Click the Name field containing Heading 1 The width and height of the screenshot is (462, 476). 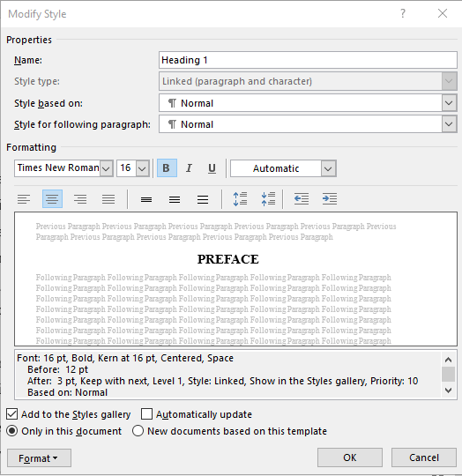308,60
